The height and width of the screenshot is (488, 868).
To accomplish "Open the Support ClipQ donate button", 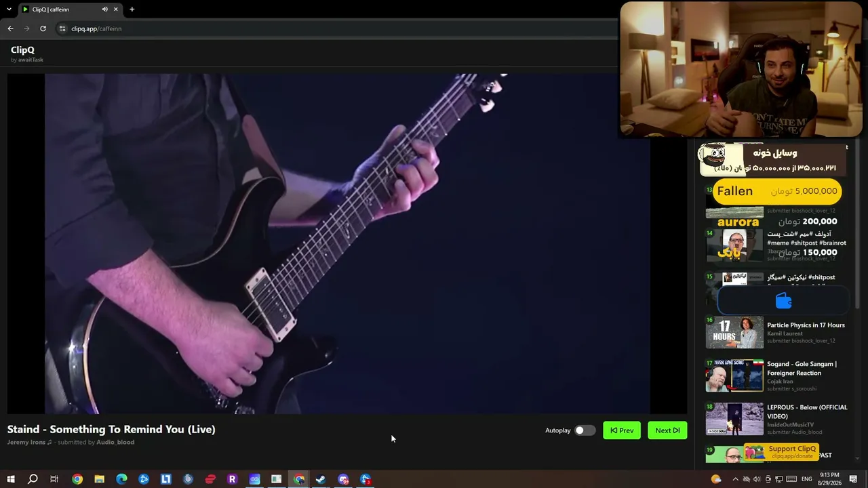I will pyautogui.click(x=781, y=451).
